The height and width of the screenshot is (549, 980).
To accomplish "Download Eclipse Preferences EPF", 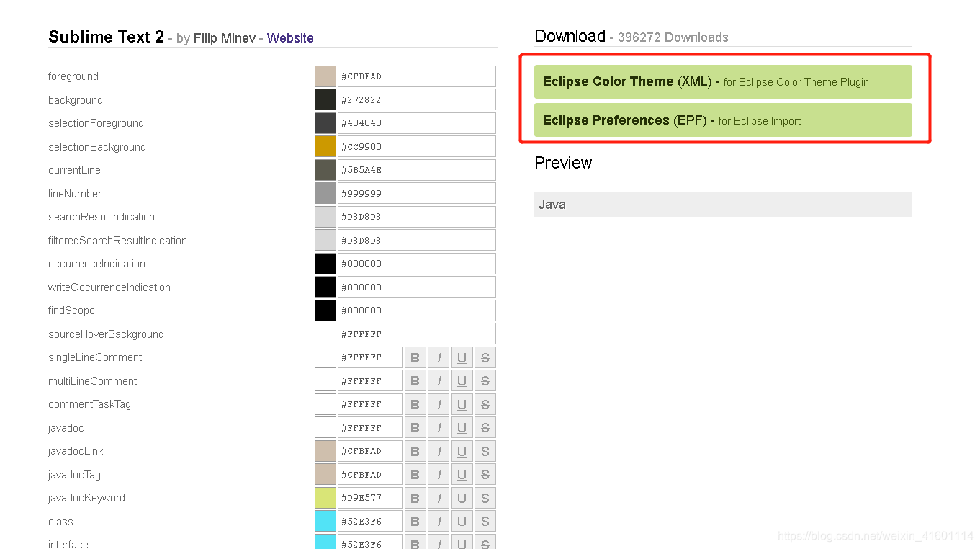I will 723,120.
